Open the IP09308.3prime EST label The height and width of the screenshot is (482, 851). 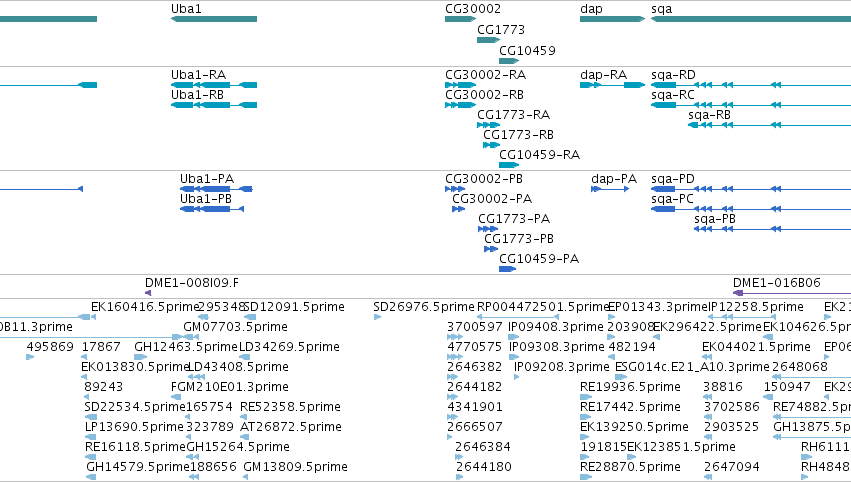point(556,347)
